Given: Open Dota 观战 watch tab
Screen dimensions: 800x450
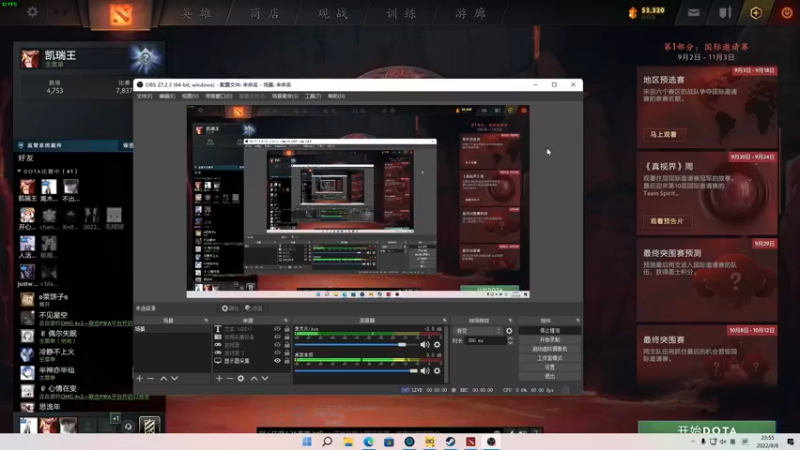Looking at the screenshot, I should pos(333,13).
